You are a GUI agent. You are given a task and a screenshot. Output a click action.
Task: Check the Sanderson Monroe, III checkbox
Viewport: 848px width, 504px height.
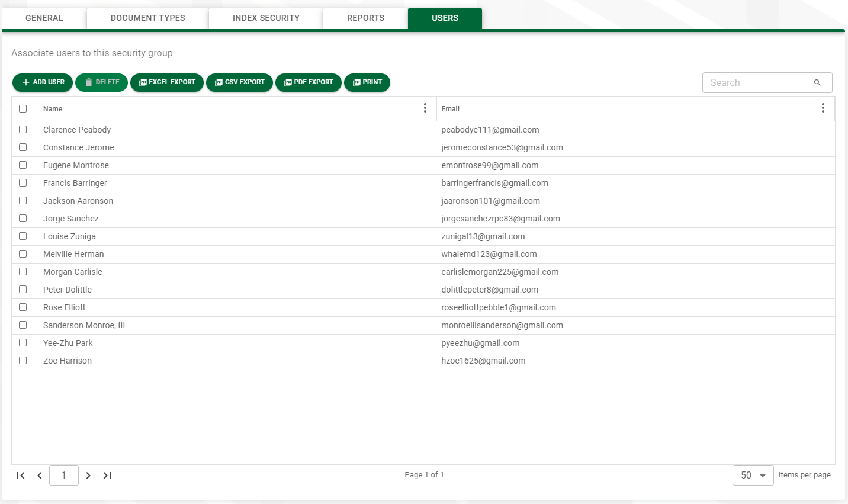pos(23,325)
